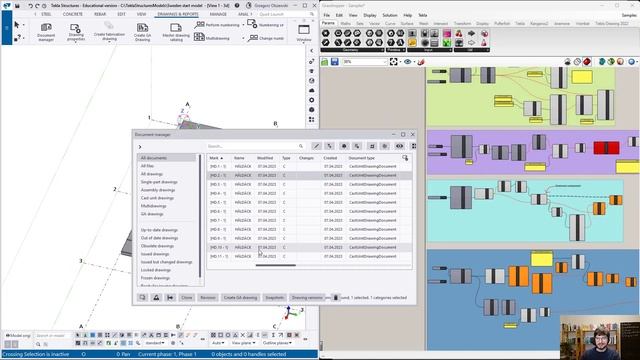The width and height of the screenshot is (640, 360).
Task: Toggle invert selection icon in Document manager bottom
Action: click(142, 298)
